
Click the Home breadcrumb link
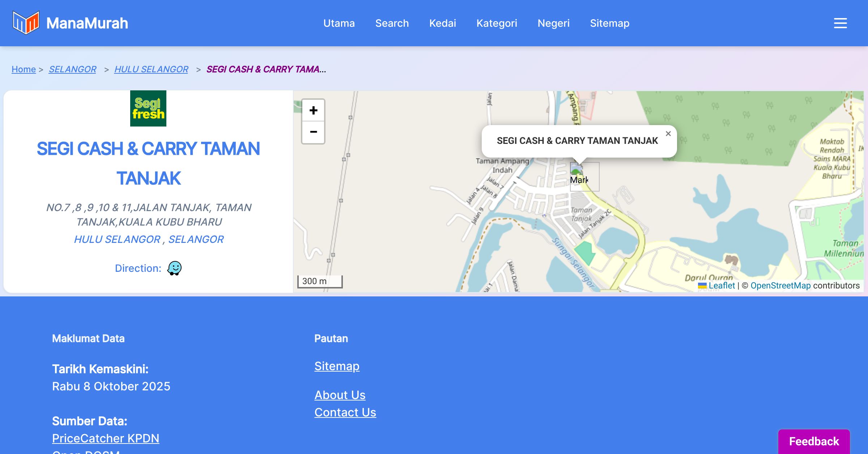pos(24,69)
